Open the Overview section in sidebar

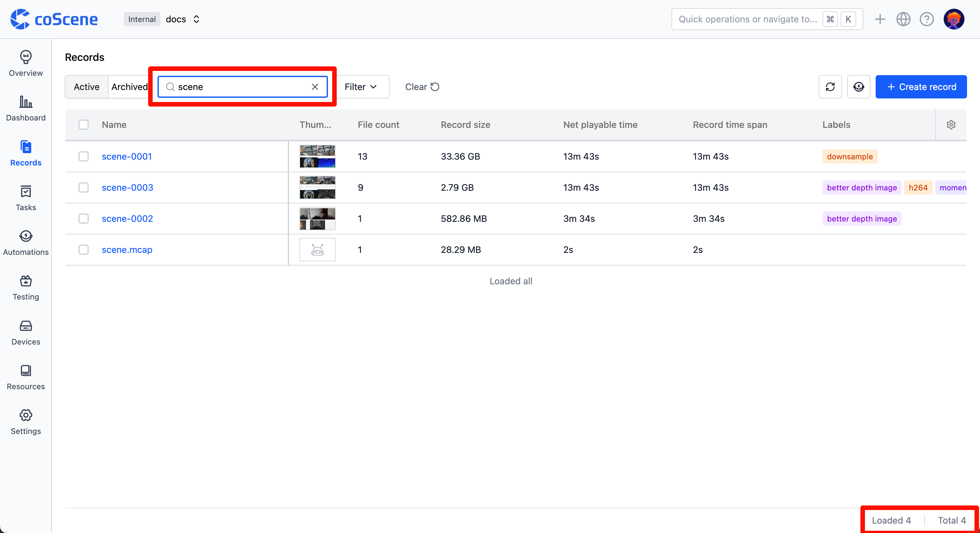(25, 64)
